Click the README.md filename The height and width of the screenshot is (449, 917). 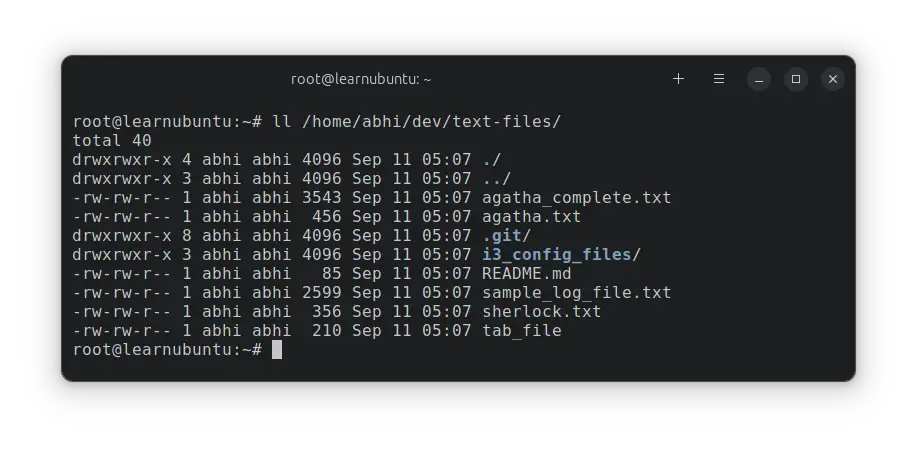pos(526,274)
